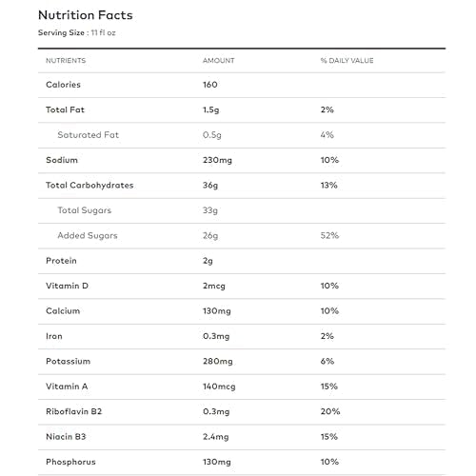
Task: Click the % DAILY VALUE column header
Action: [x=347, y=61]
